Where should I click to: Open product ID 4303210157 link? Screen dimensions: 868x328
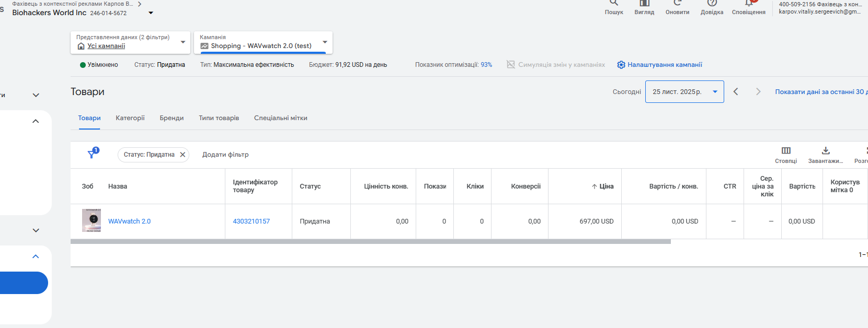tap(251, 221)
